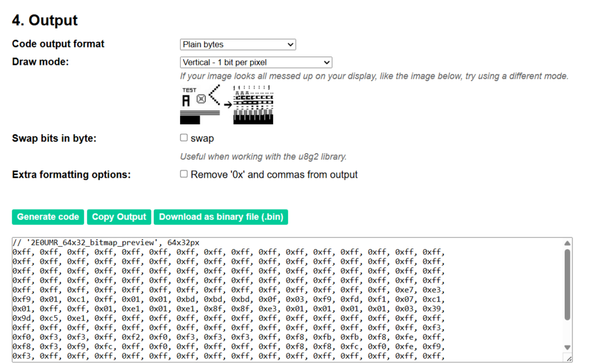The height and width of the screenshot is (364, 603).
Task: Click the scrollbar down arrow in output box
Action: tap(567, 347)
